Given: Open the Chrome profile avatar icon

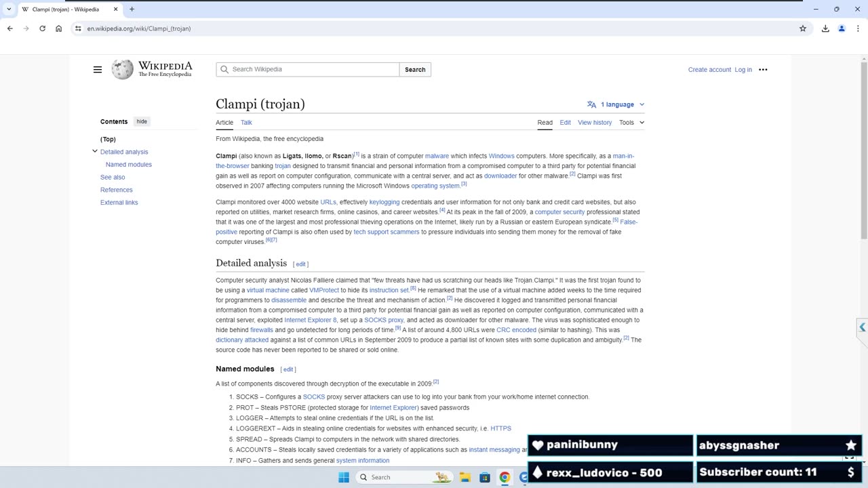Looking at the screenshot, I should pos(842,28).
